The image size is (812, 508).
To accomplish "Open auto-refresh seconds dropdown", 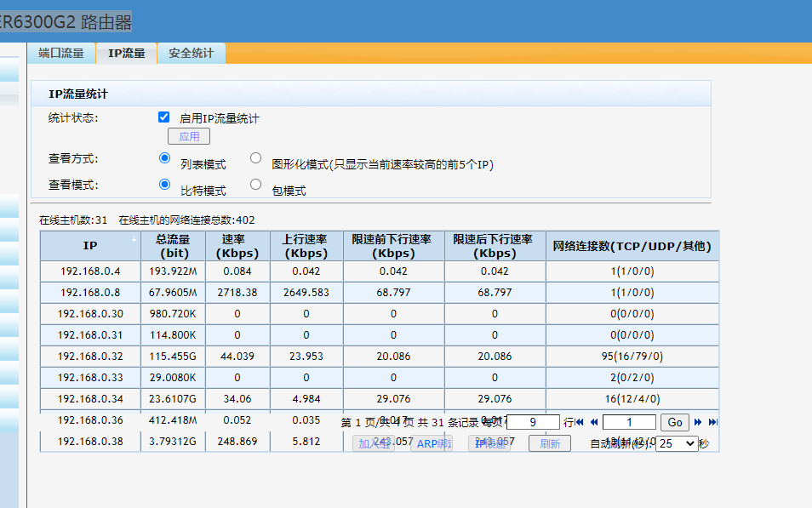I will [677, 443].
